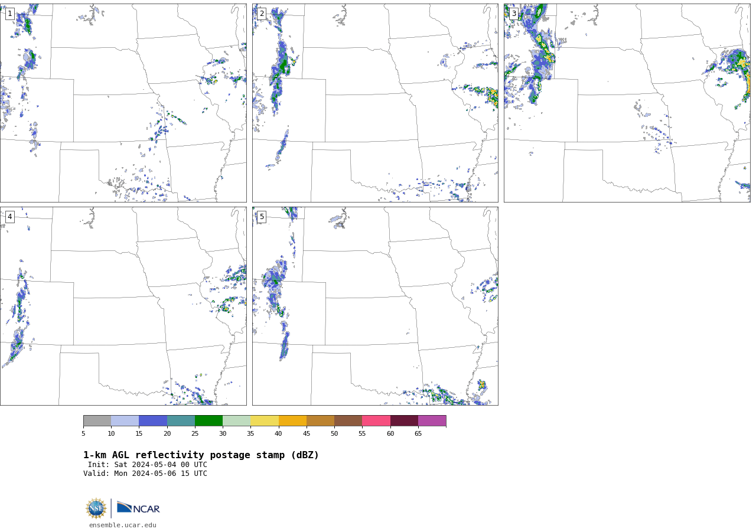Open ensemble member 2 reflectivity map
The width and height of the screenshot is (756, 532).
pyautogui.click(x=375, y=103)
